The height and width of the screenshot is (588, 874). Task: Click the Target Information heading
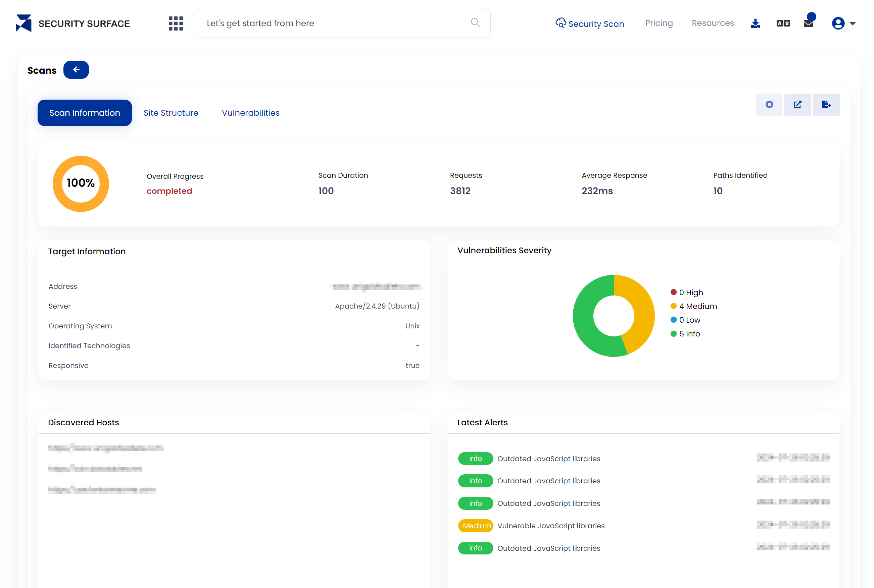click(87, 251)
